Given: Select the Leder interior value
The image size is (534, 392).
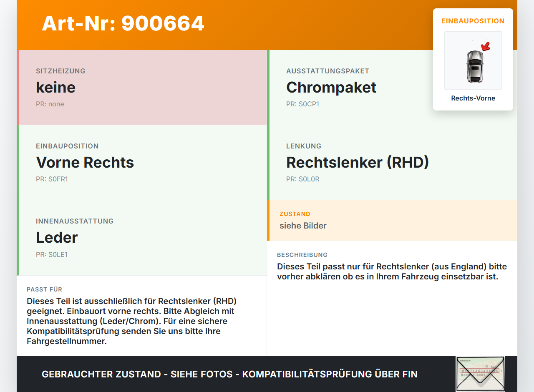Looking at the screenshot, I should tap(57, 237).
